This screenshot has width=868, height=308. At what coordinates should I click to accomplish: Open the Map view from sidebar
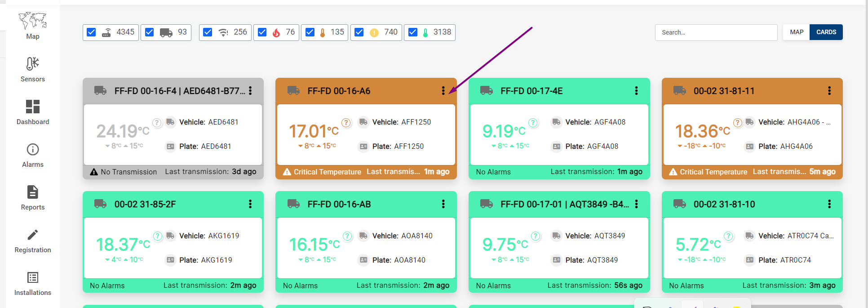point(32,26)
